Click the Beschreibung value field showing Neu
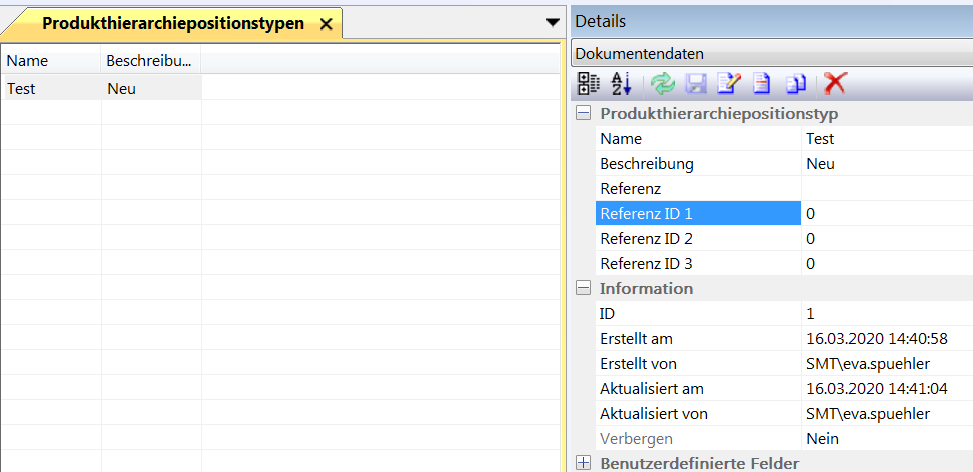Image resolution: width=973 pixels, height=472 pixels. [x=885, y=164]
